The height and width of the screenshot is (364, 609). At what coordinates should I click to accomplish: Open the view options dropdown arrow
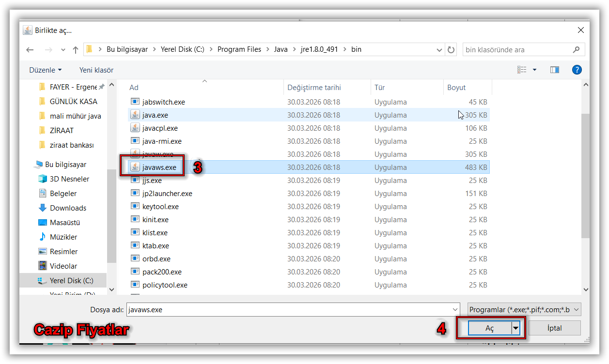[x=534, y=70]
